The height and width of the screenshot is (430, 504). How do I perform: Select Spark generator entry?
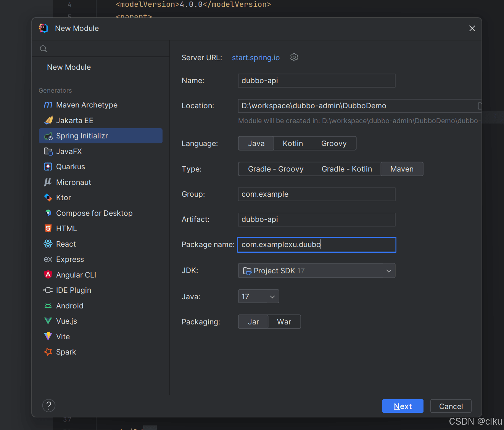[x=101, y=352]
